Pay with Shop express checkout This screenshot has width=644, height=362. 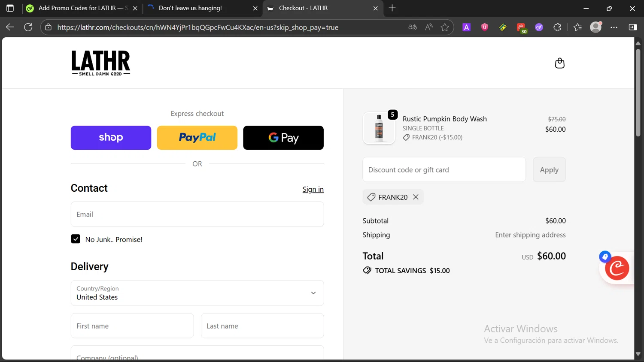[x=111, y=138]
